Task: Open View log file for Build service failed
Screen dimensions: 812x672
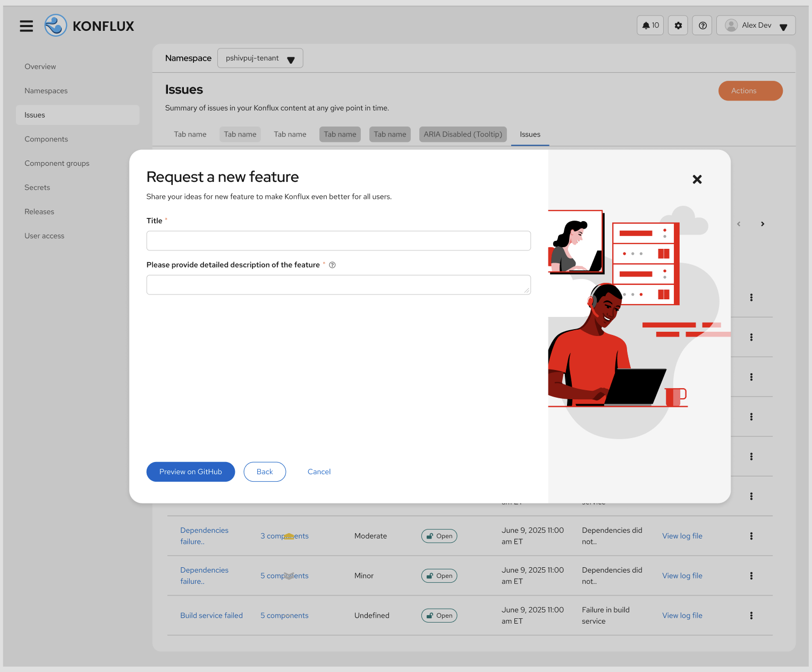Action: pyautogui.click(x=682, y=616)
